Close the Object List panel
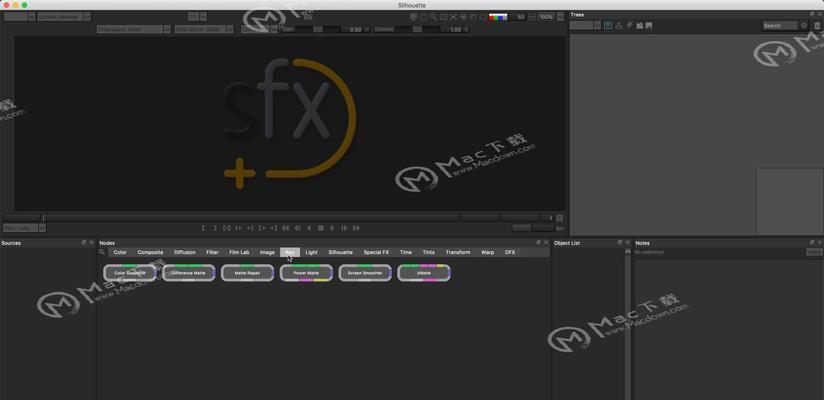Image resolution: width=824 pixels, height=400 pixels. [x=627, y=242]
